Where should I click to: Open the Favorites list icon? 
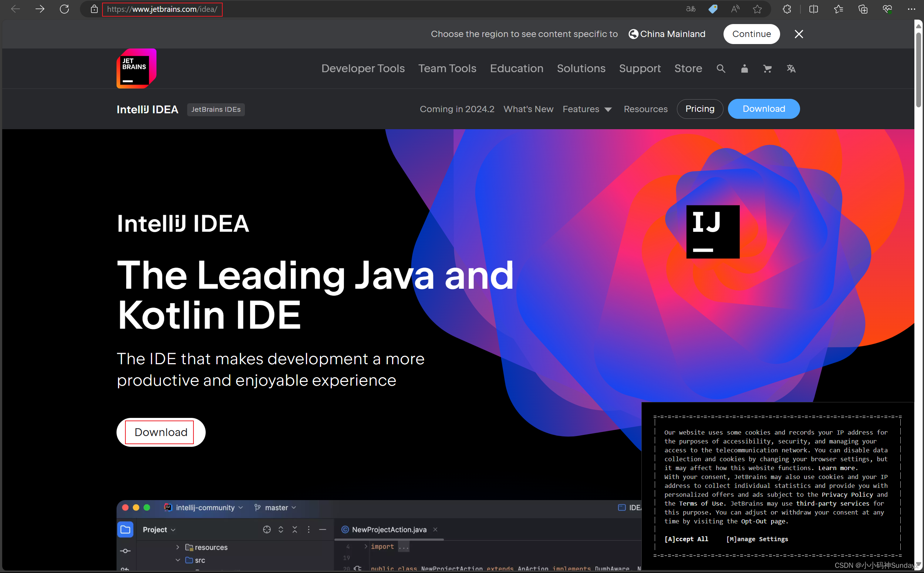click(839, 9)
